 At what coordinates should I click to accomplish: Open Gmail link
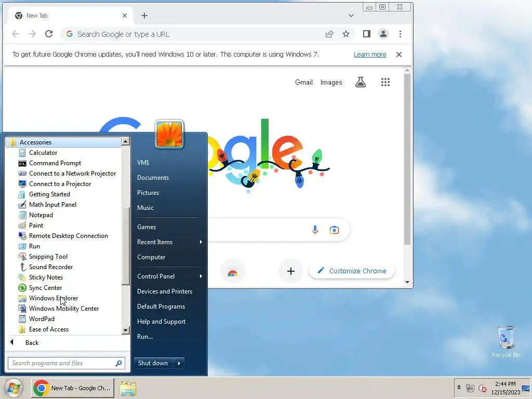click(303, 83)
